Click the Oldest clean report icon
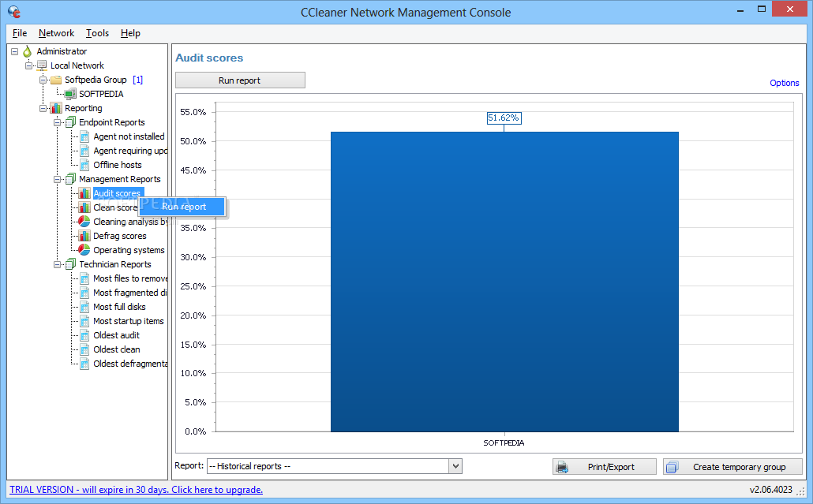 (x=84, y=349)
